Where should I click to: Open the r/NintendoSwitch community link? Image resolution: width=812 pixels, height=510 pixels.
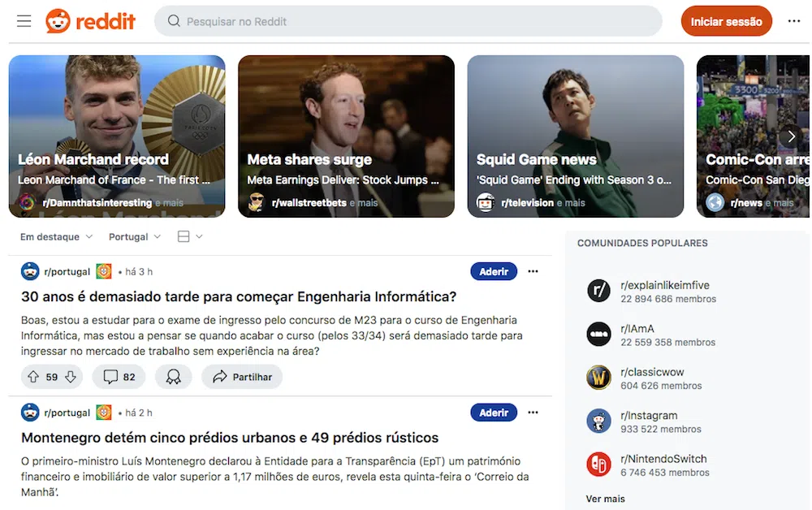pos(663,460)
